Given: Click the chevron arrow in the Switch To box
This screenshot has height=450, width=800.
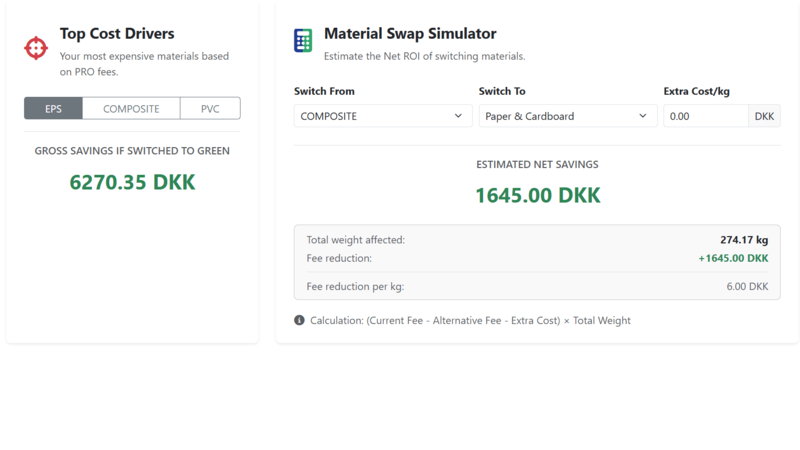Looking at the screenshot, I should point(643,116).
